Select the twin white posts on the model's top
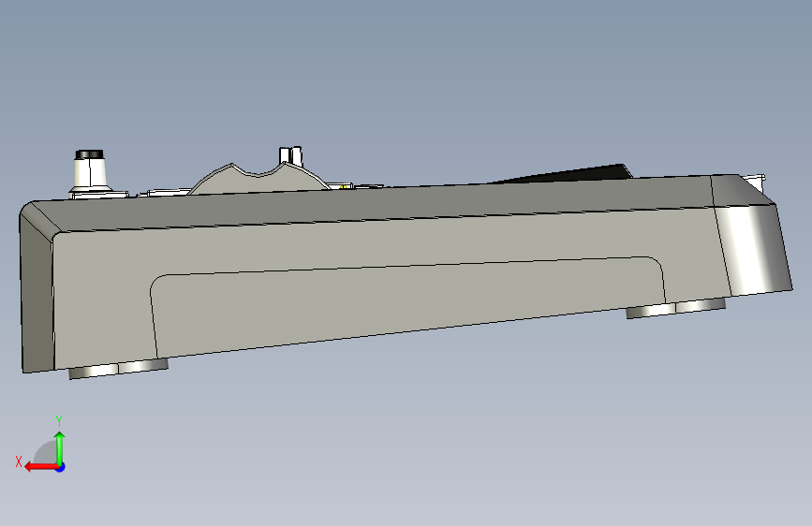The height and width of the screenshot is (526, 812). (290, 155)
